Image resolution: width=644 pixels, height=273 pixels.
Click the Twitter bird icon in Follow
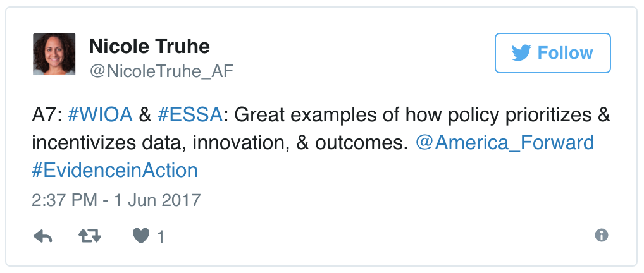(x=521, y=53)
